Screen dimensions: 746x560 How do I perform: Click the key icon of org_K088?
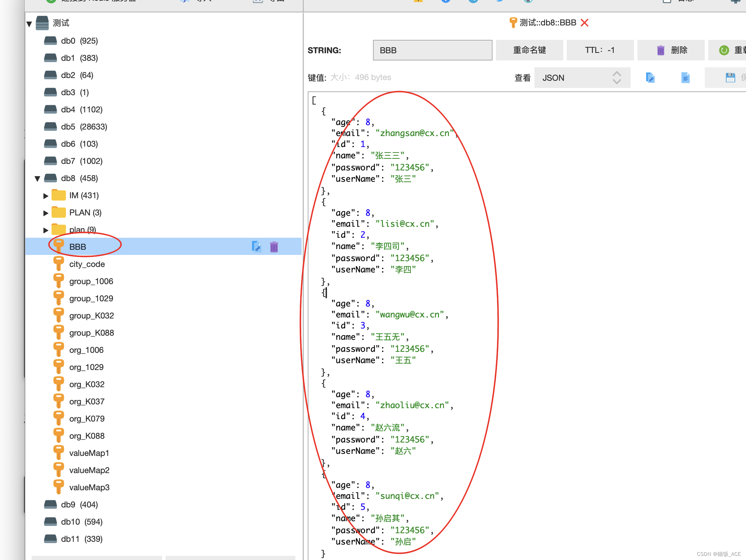coord(59,436)
